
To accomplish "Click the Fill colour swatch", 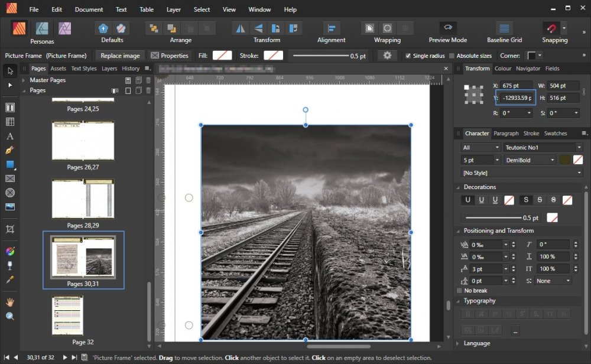I will (222, 56).
